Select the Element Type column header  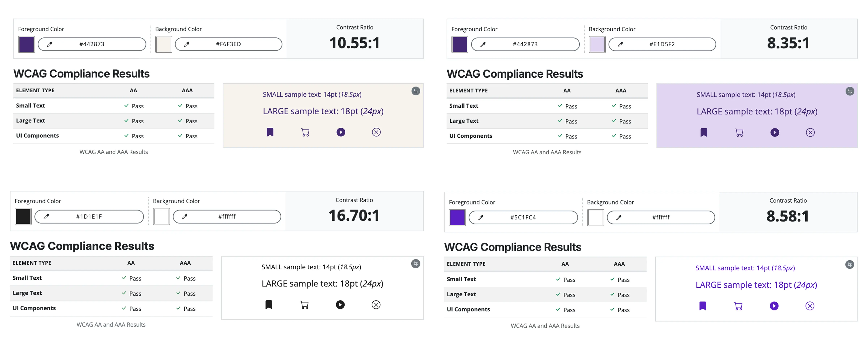click(x=35, y=90)
